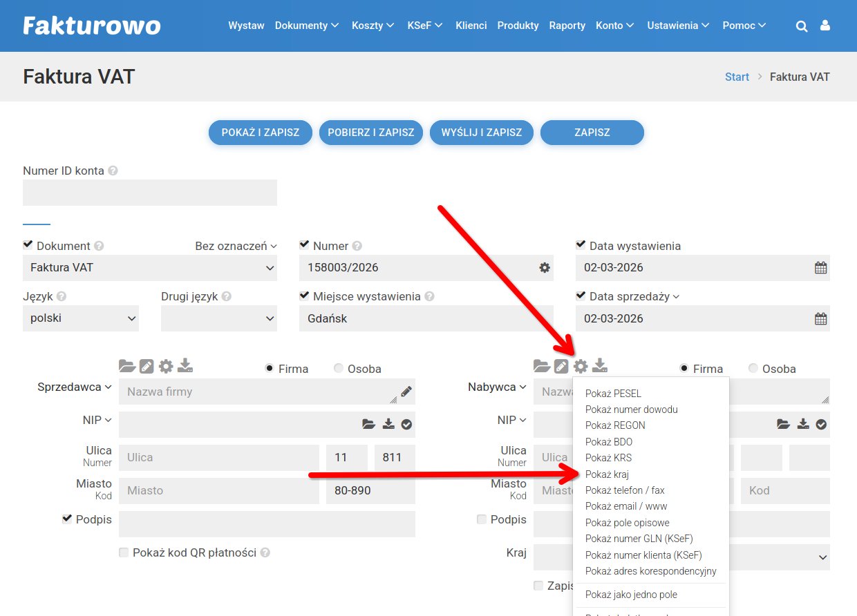Open calendar for Data sprzedaży
Screen dimensions: 857x616
click(x=820, y=319)
